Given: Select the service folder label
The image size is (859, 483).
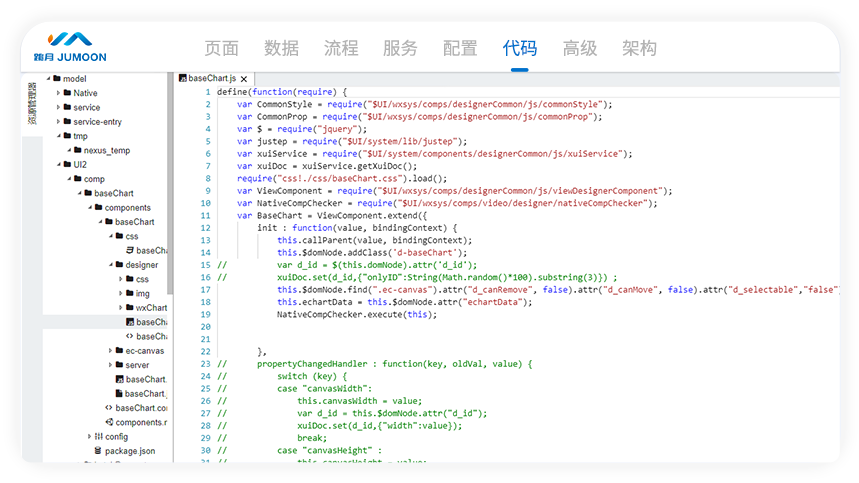Looking at the screenshot, I should coord(87,107).
